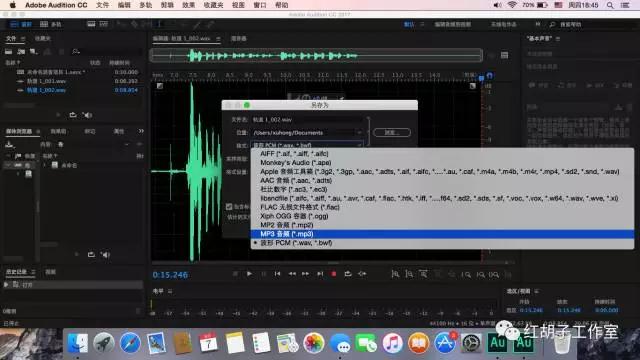
Task: Toggle Loop Playback in Files panel
Action: (73, 115)
